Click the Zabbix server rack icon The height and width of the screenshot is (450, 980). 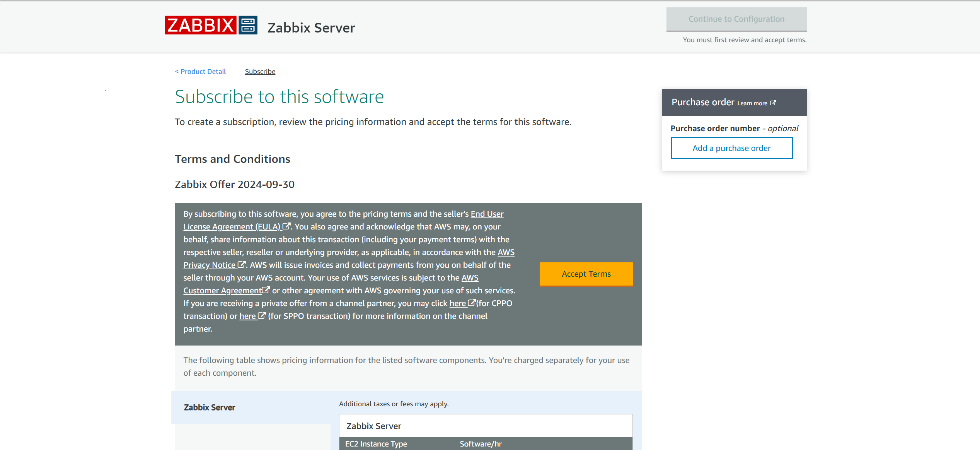point(248,25)
